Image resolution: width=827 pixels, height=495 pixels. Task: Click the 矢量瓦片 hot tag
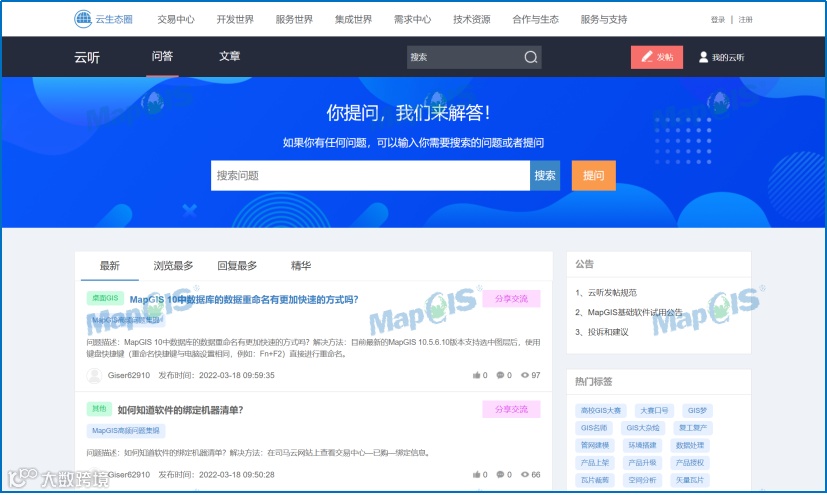coord(689,480)
